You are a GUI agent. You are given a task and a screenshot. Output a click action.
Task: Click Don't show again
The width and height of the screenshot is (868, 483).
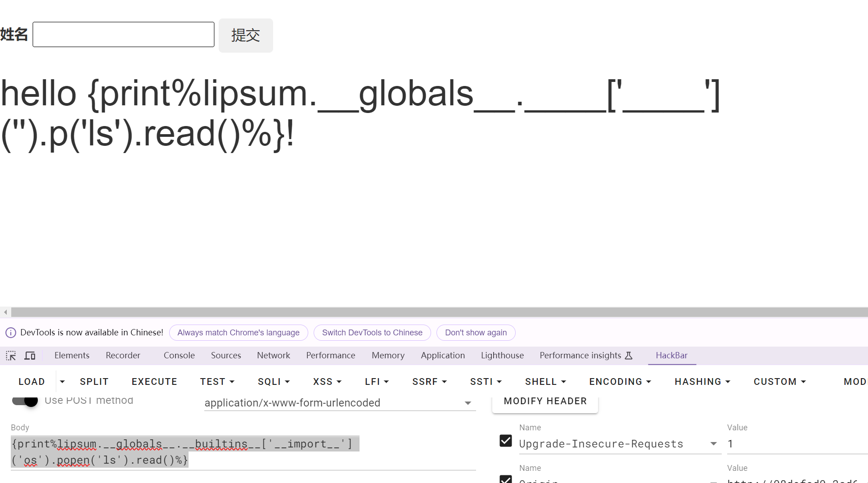tap(476, 333)
